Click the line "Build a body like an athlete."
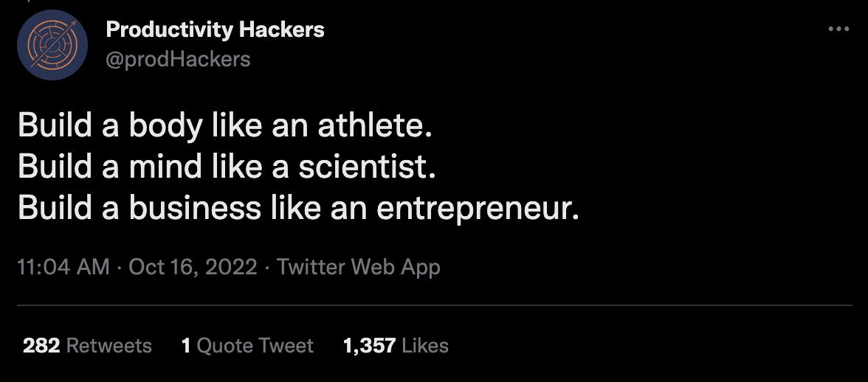 (224, 127)
